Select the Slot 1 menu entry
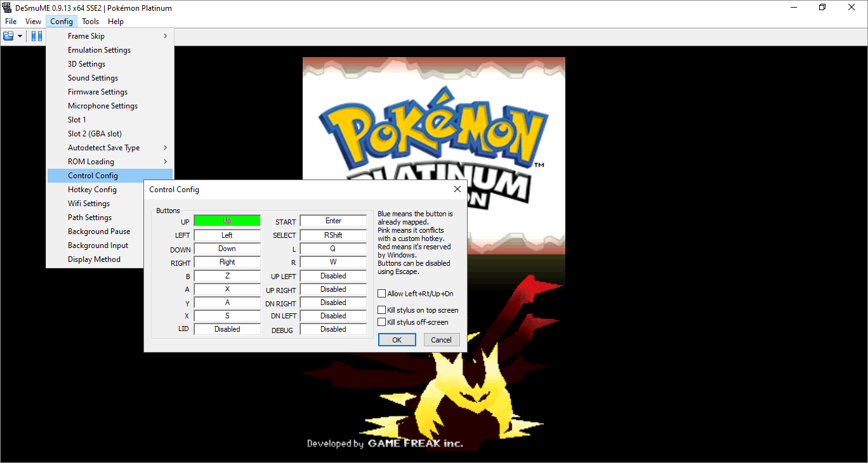Viewport: 868px width, 463px height. click(x=110, y=120)
